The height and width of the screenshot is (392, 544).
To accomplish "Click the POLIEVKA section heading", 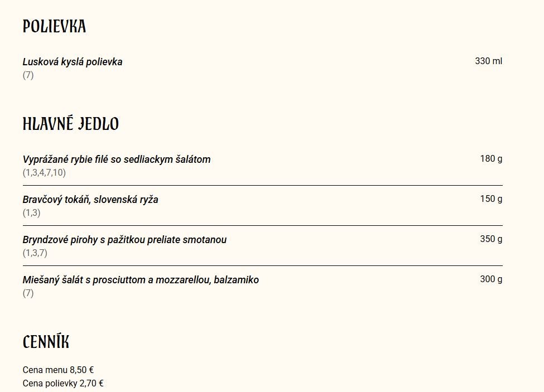I will click(54, 26).
